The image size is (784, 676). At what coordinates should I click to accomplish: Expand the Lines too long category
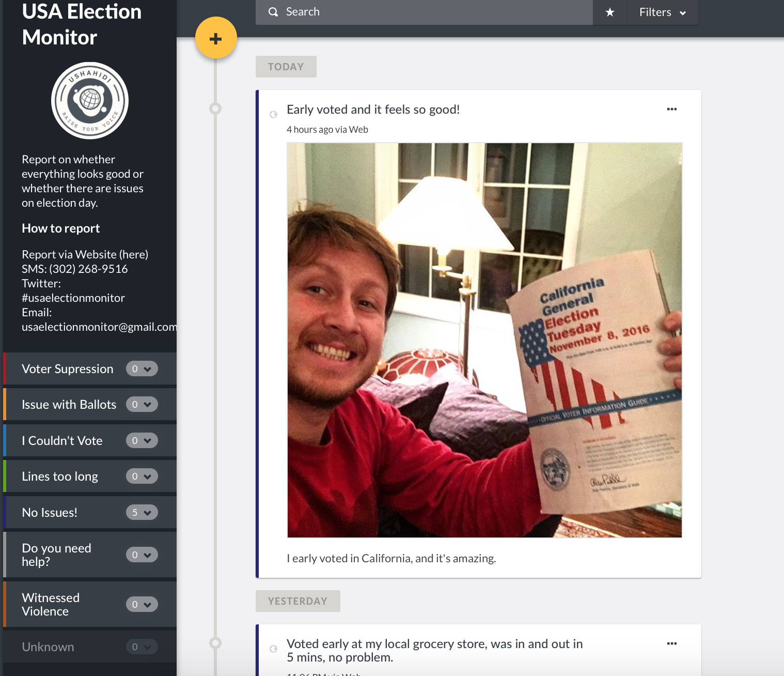[x=142, y=476]
